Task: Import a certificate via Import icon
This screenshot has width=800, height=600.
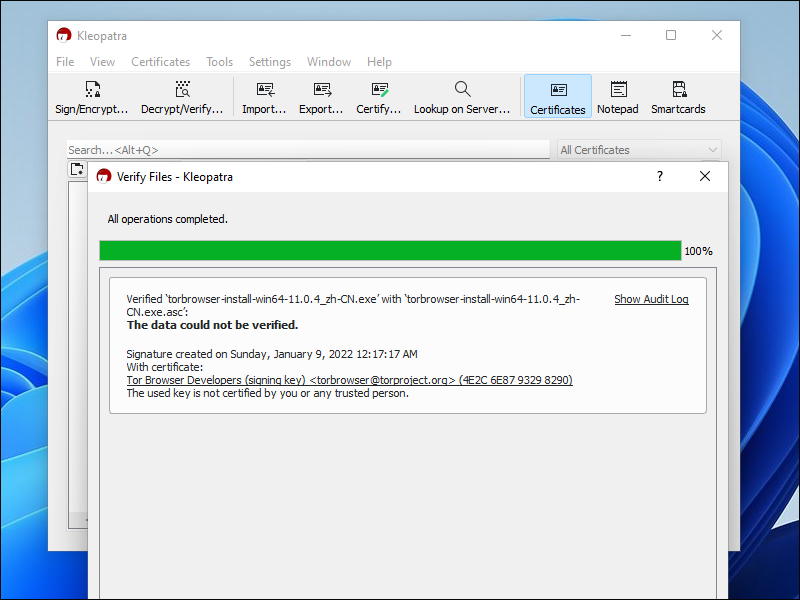Action: click(x=264, y=97)
